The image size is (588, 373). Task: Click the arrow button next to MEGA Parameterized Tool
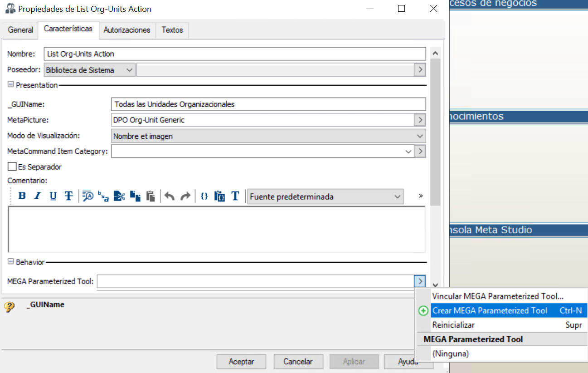coord(420,281)
